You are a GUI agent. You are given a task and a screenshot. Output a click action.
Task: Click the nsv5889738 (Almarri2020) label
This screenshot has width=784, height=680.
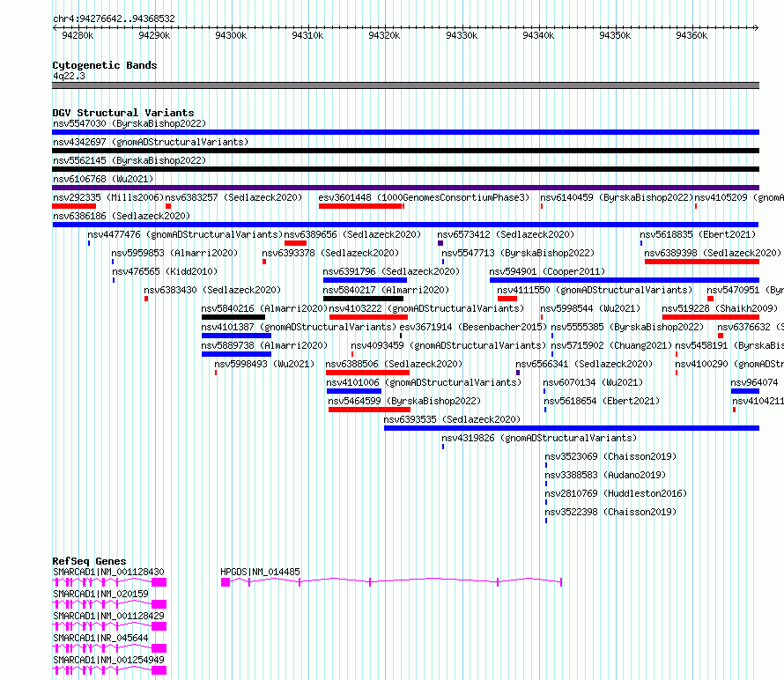point(264,345)
